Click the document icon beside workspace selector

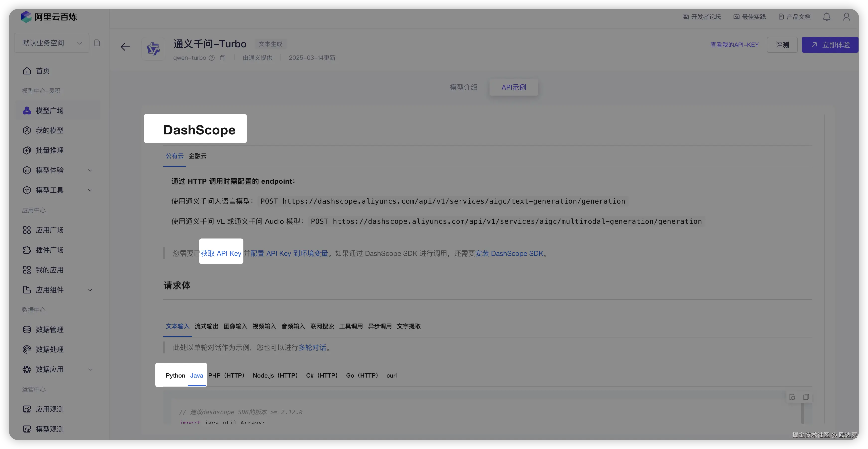[97, 43]
